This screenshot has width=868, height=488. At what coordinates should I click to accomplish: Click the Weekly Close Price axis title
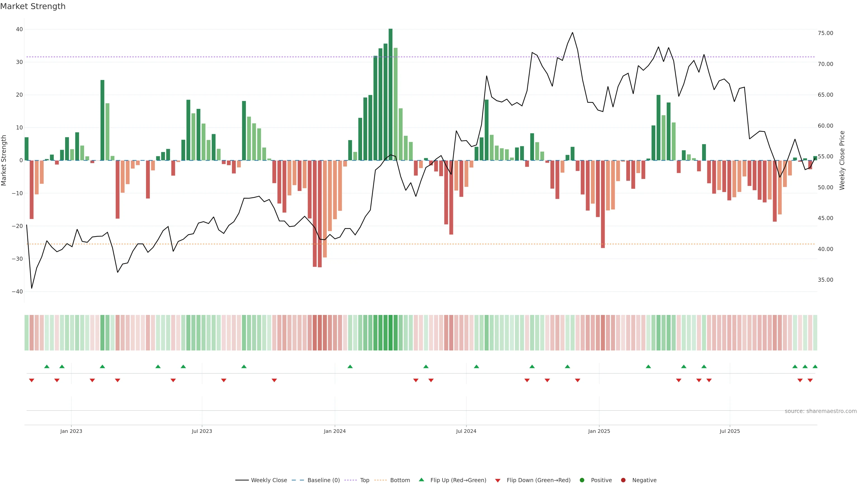[x=842, y=160]
